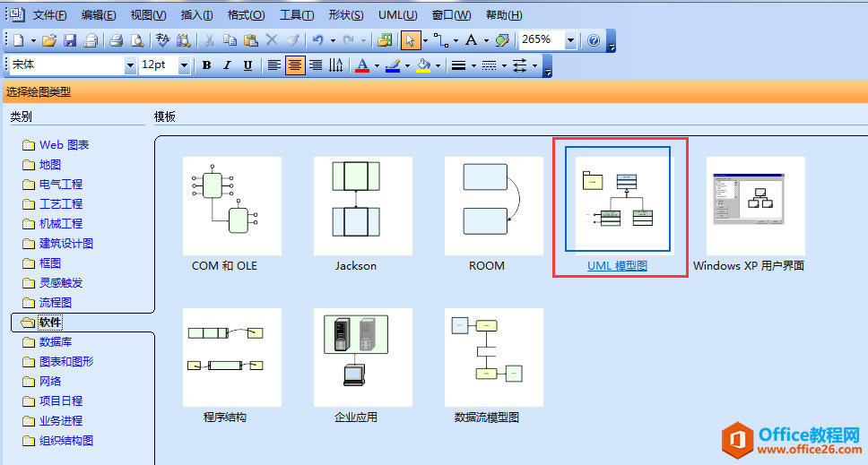868x465 pixels.
Task: Open the 文件(F) menu
Action: [x=50, y=15]
